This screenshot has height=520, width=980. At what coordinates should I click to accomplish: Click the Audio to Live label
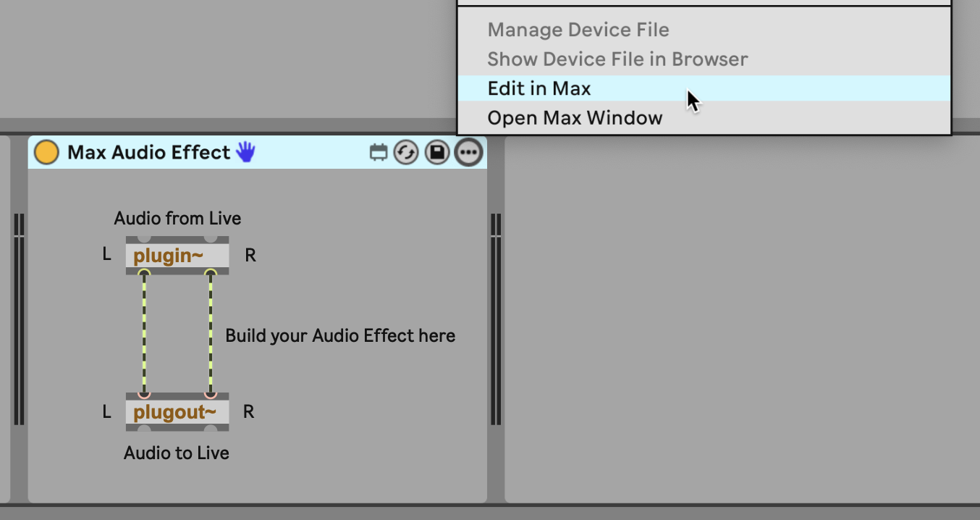pyautogui.click(x=177, y=453)
